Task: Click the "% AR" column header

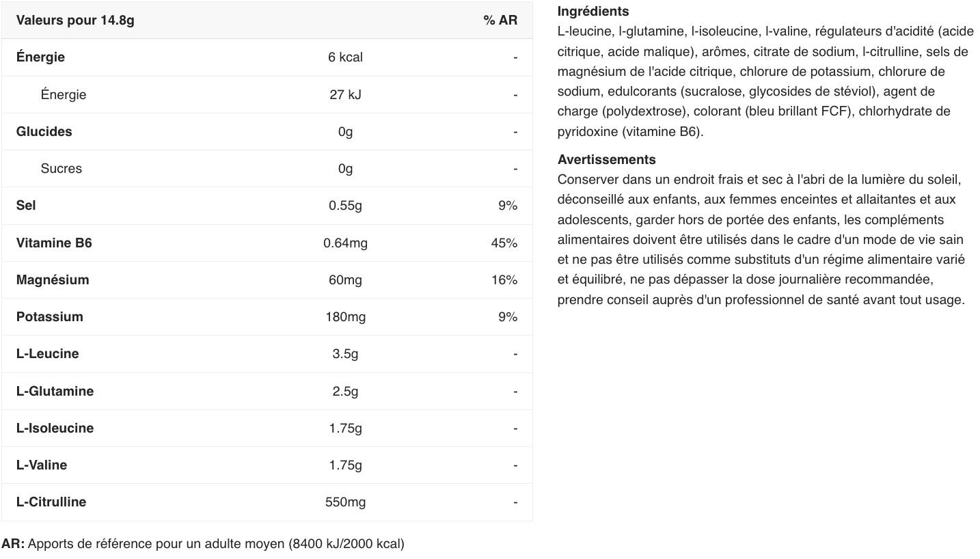Action: [x=500, y=21]
